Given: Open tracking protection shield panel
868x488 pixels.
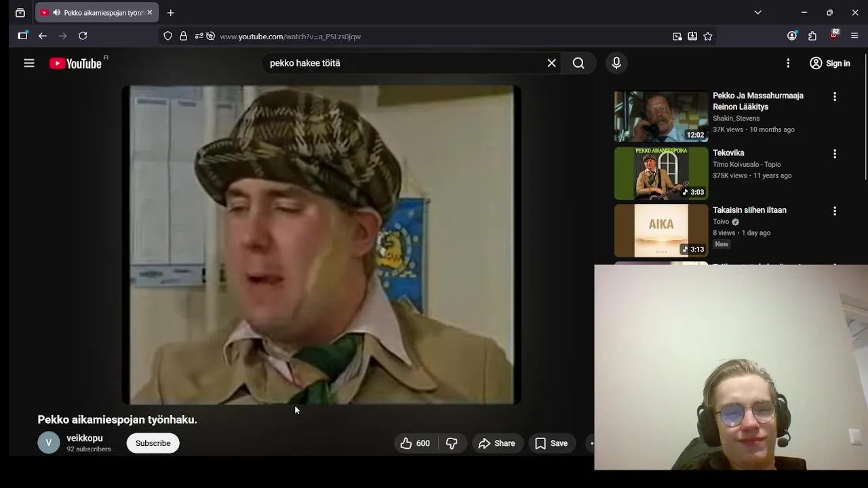Looking at the screenshot, I should pos(168,37).
